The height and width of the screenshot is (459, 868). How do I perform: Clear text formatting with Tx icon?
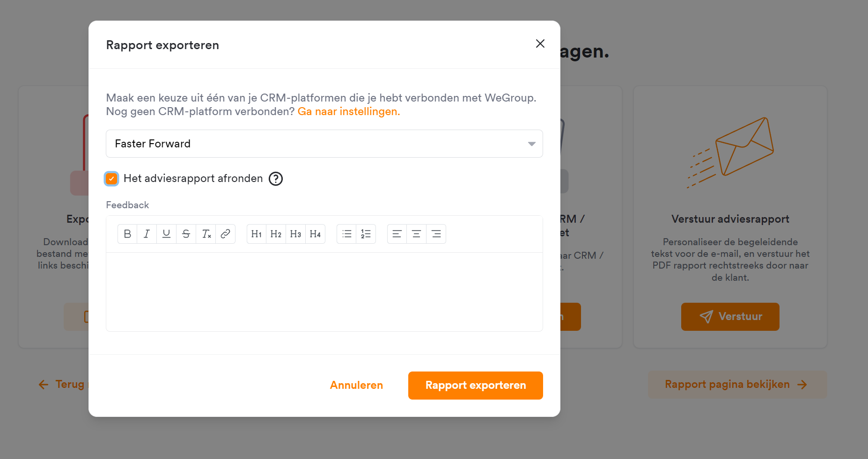pyautogui.click(x=206, y=234)
